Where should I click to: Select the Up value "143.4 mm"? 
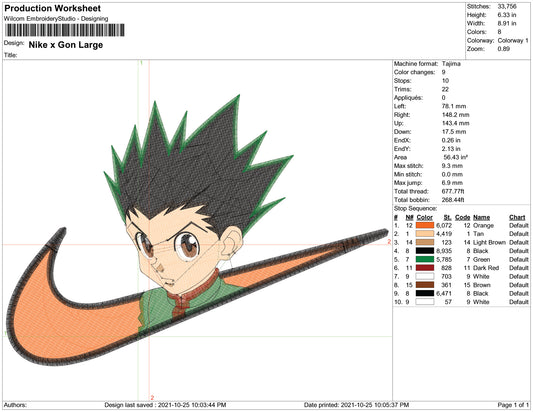(x=455, y=123)
